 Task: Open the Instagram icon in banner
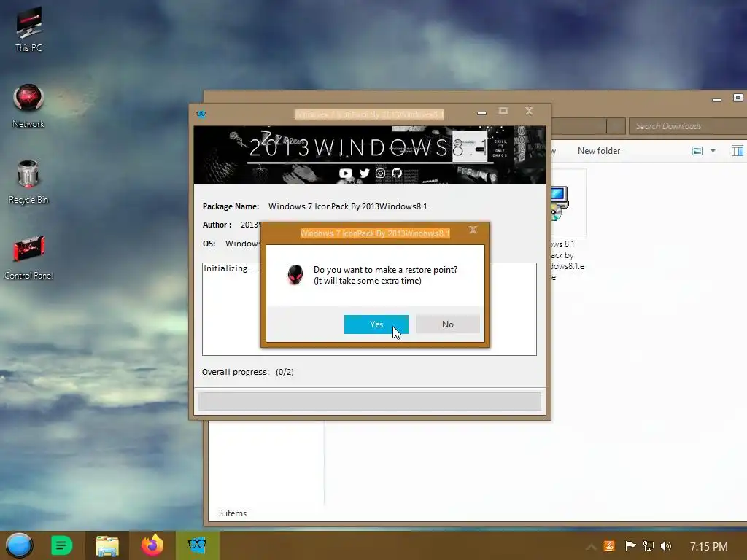pyautogui.click(x=381, y=174)
